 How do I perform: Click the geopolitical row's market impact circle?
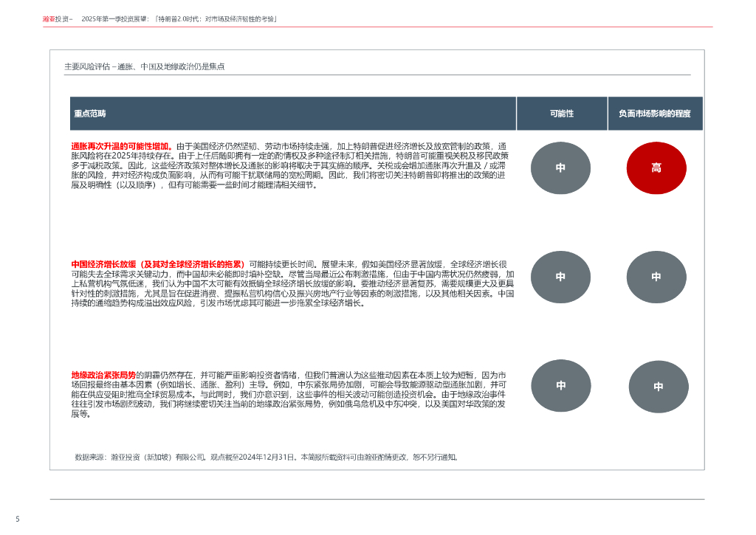[x=658, y=387]
